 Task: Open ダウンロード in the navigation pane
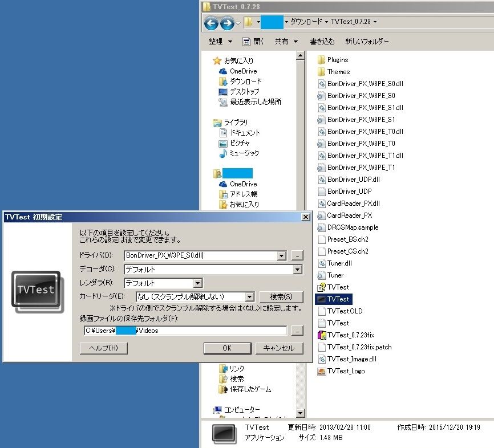(x=240, y=82)
